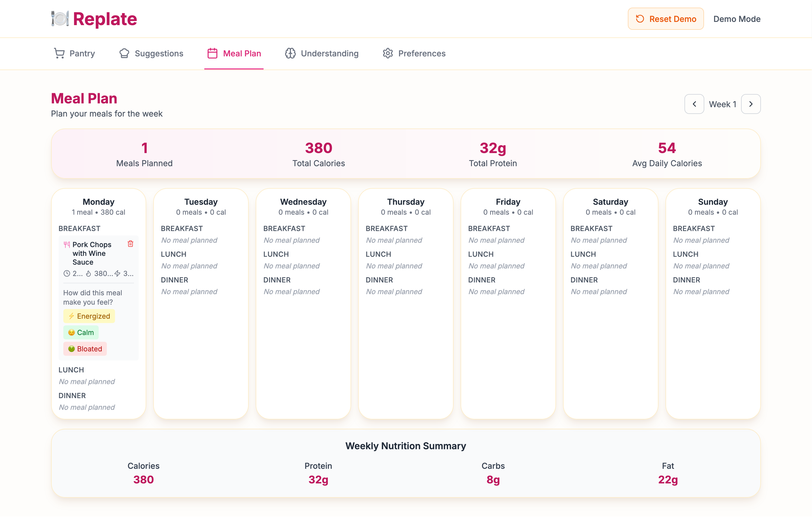Go to previous week with left chevron

694,104
